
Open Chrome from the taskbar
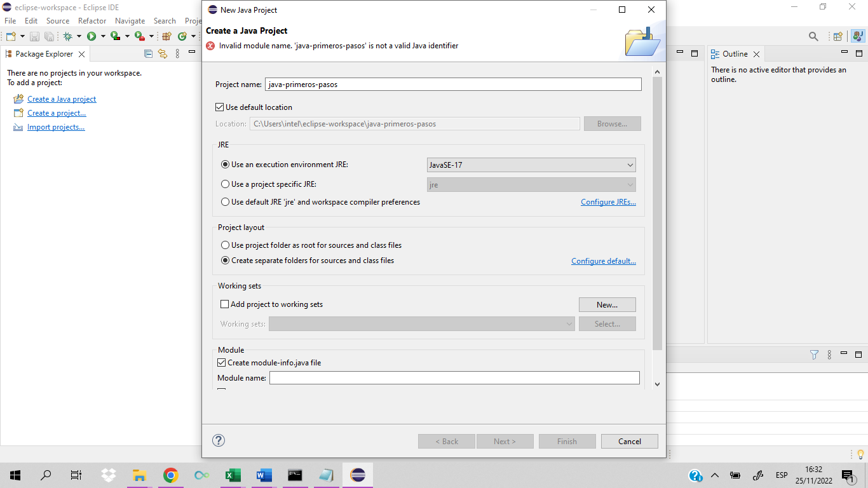(170, 475)
